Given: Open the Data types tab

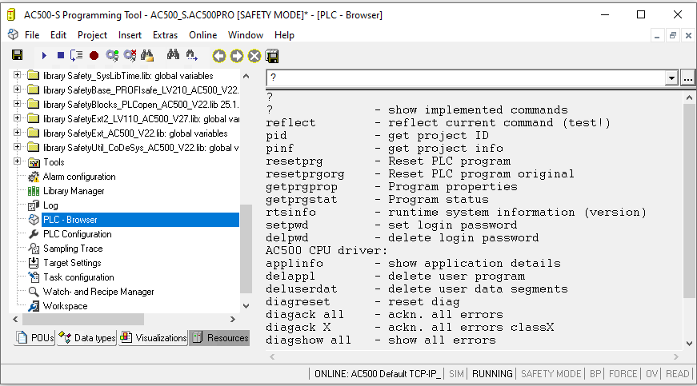Looking at the screenshot, I should tap(87, 338).
